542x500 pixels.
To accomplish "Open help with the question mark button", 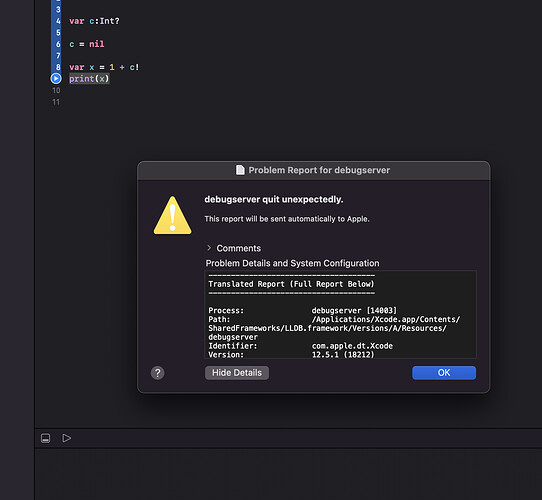I will 158,373.
